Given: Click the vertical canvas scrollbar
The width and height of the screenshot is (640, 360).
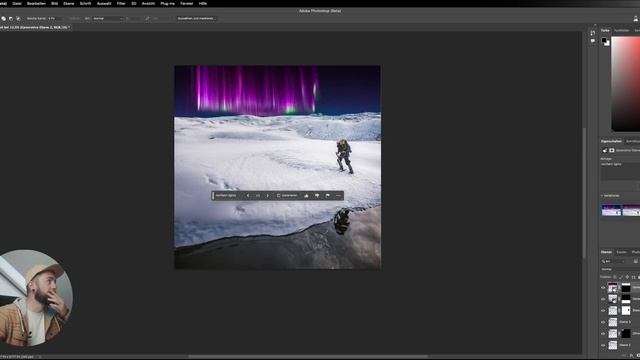Looking at the screenshot, I should coord(584,192).
